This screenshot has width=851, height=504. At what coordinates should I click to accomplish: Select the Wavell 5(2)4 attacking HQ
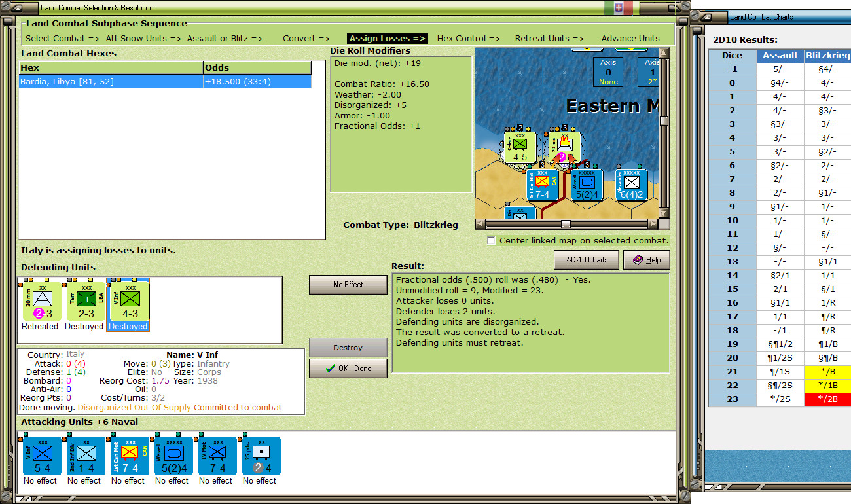[x=173, y=456]
